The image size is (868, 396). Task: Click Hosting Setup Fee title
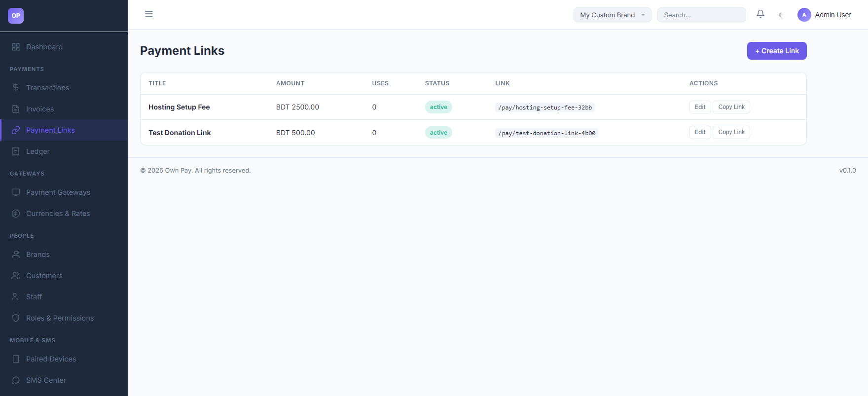click(x=179, y=107)
